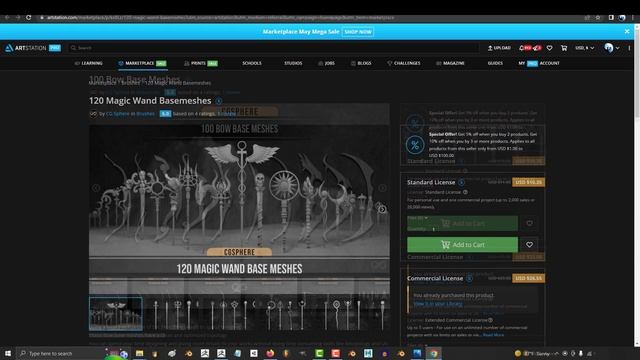Click the help icon after Standard License description label

click(465, 192)
